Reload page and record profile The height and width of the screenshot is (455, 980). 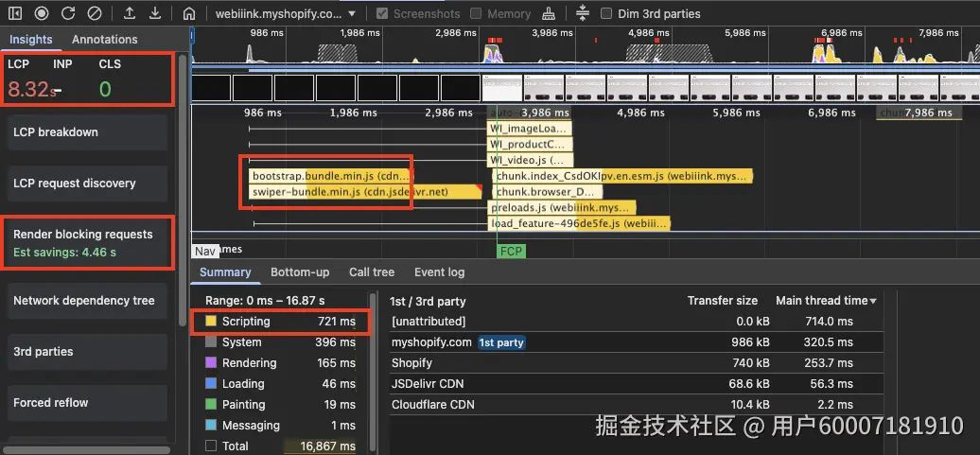[68, 13]
